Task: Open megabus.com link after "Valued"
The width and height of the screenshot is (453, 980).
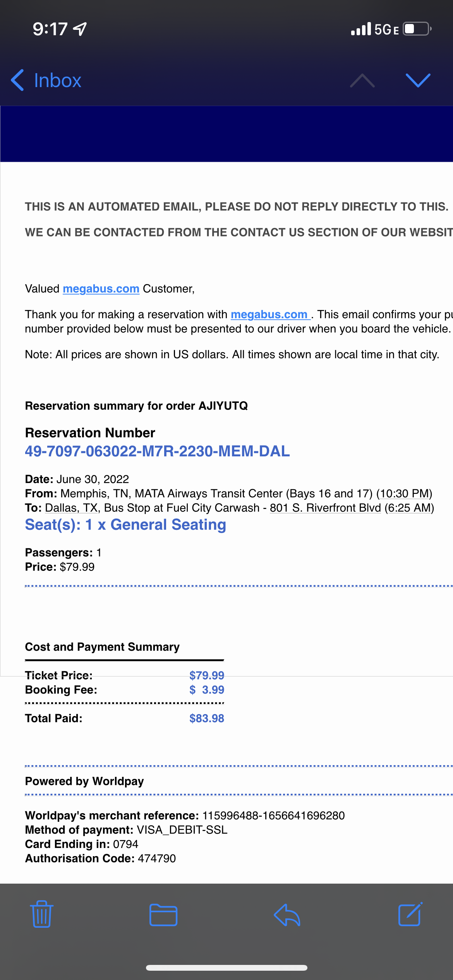Action: 101,289
